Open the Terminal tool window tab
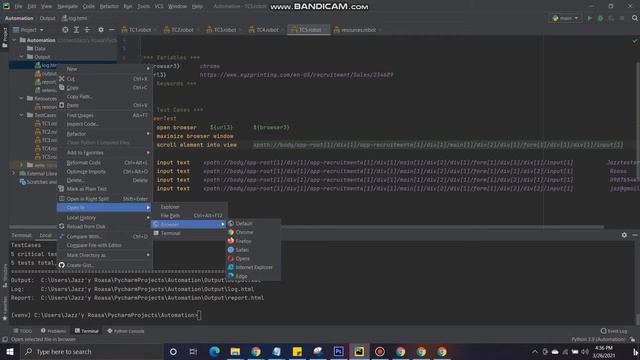 [87, 331]
